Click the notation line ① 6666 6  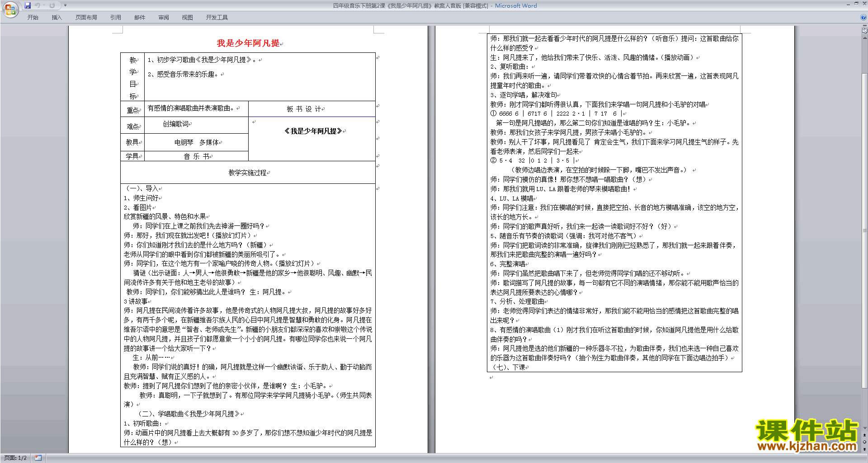coord(557,114)
